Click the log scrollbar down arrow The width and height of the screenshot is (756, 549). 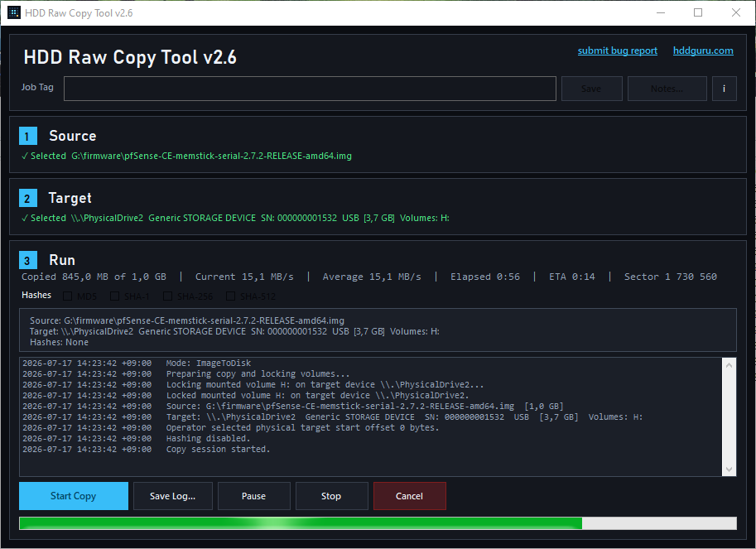[729, 469]
